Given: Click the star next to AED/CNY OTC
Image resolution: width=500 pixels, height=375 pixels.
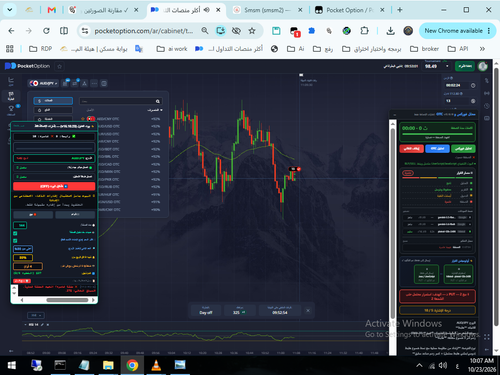Looking at the screenshot, I should (83, 119).
